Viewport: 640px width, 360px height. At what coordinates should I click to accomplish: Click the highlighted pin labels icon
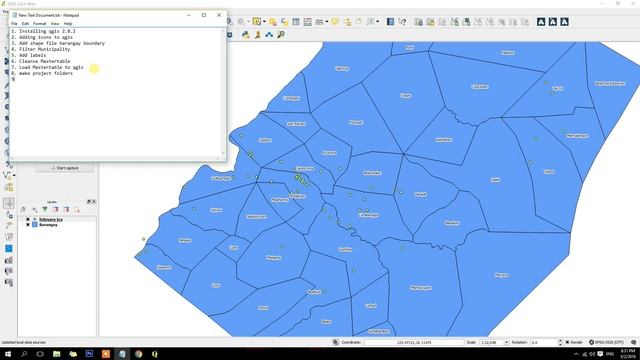tap(430, 22)
